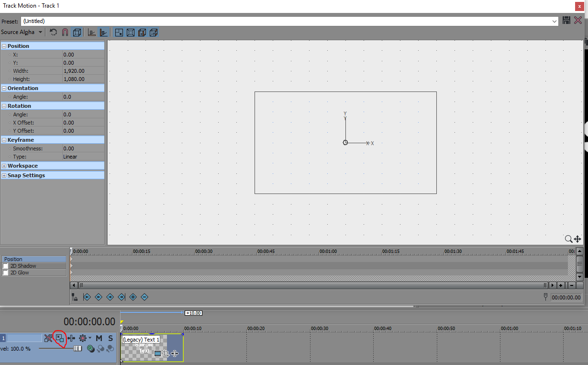Open the keyframe Type Linear dropdown
Image resolution: width=588 pixels, height=365 pixels.
(83, 157)
